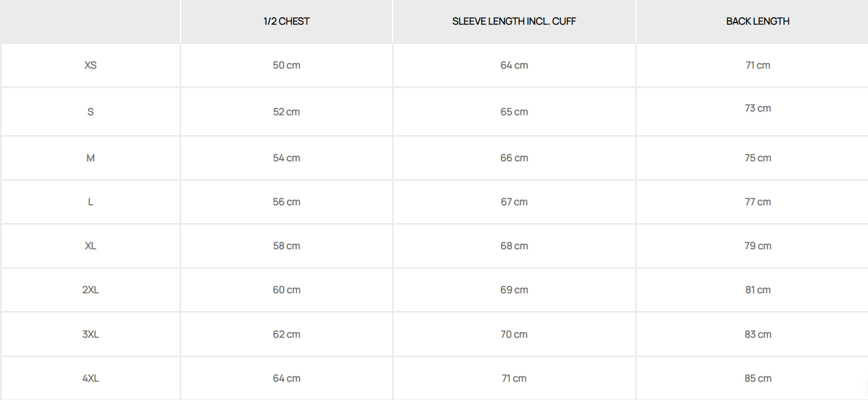Viewport: 868px width, 400px height.
Task: Click the 75 cm back length cell
Action: tap(758, 158)
